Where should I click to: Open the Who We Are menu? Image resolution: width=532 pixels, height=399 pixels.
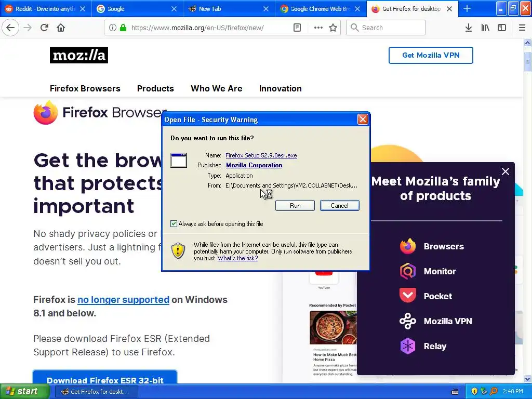point(217,88)
